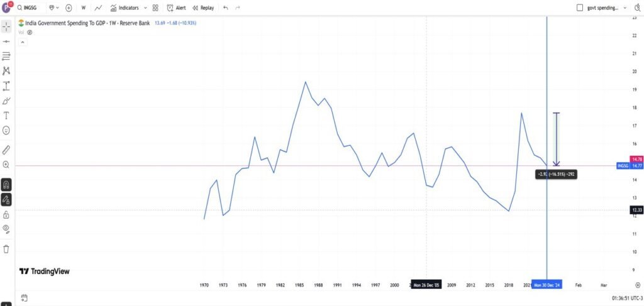Select the text annotation tool

(x=6, y=116)
